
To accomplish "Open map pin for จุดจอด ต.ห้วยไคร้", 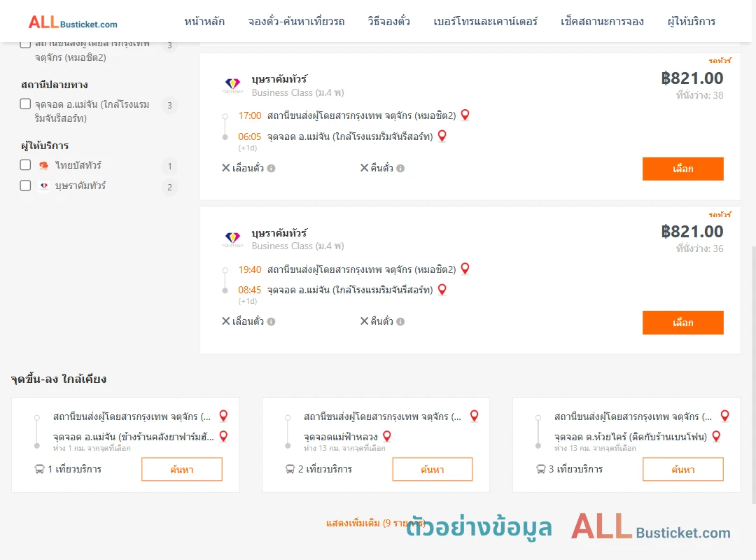I will 717,437.
